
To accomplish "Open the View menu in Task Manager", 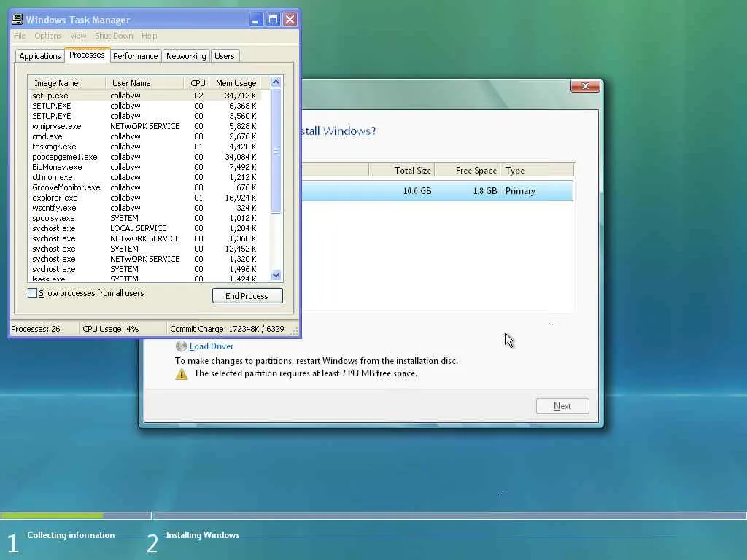I will pos(78,36).
